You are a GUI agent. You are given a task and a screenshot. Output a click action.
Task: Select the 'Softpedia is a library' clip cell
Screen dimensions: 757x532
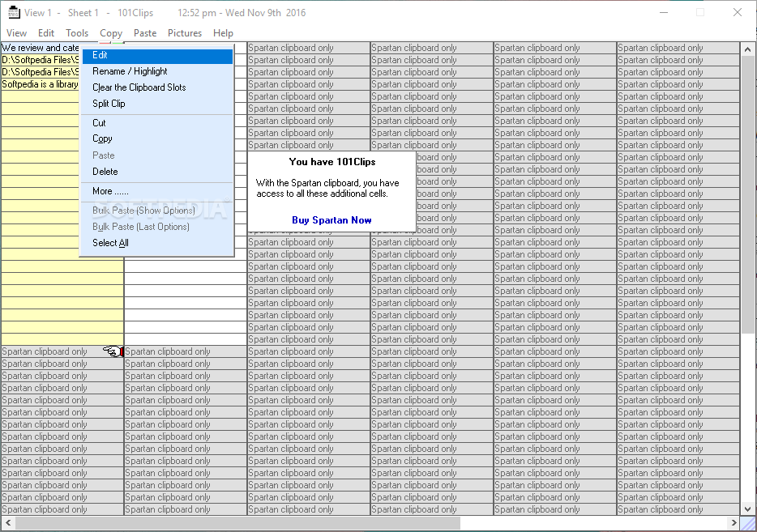click(x=40, y=84)
